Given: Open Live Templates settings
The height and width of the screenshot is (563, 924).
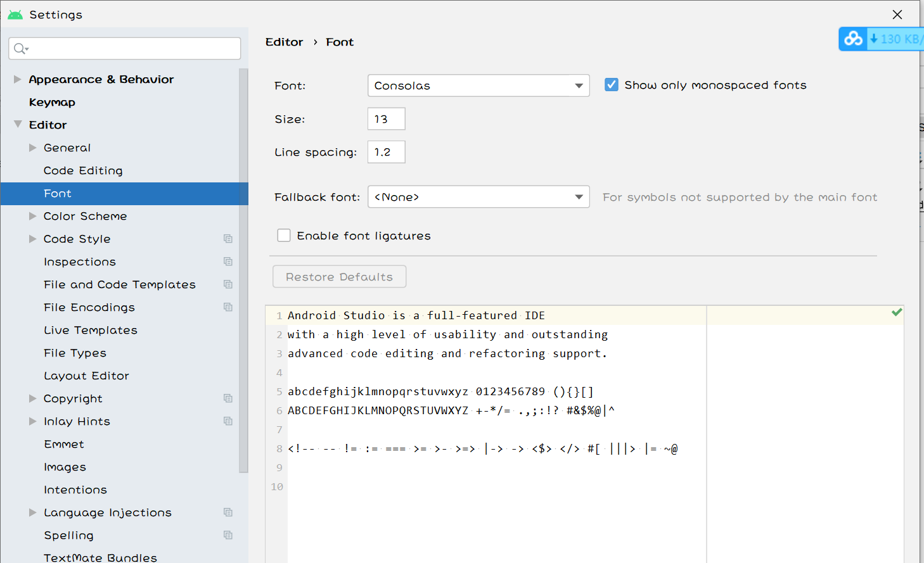Looking at the screenshot, I should point(91,330).
